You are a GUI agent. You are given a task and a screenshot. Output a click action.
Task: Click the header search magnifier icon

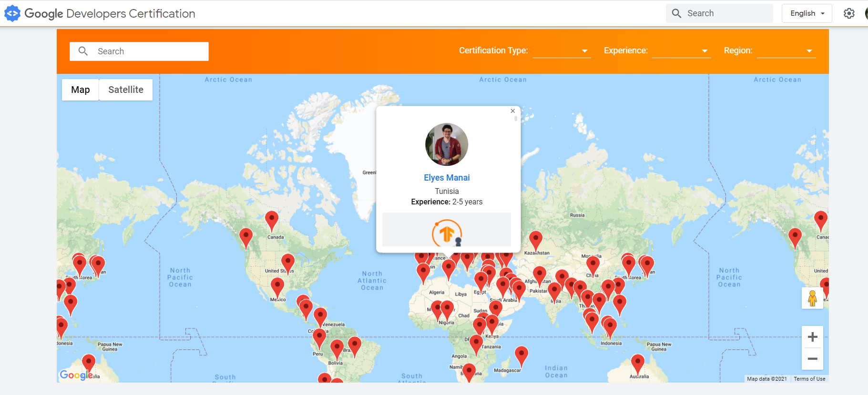click(676, 13)
